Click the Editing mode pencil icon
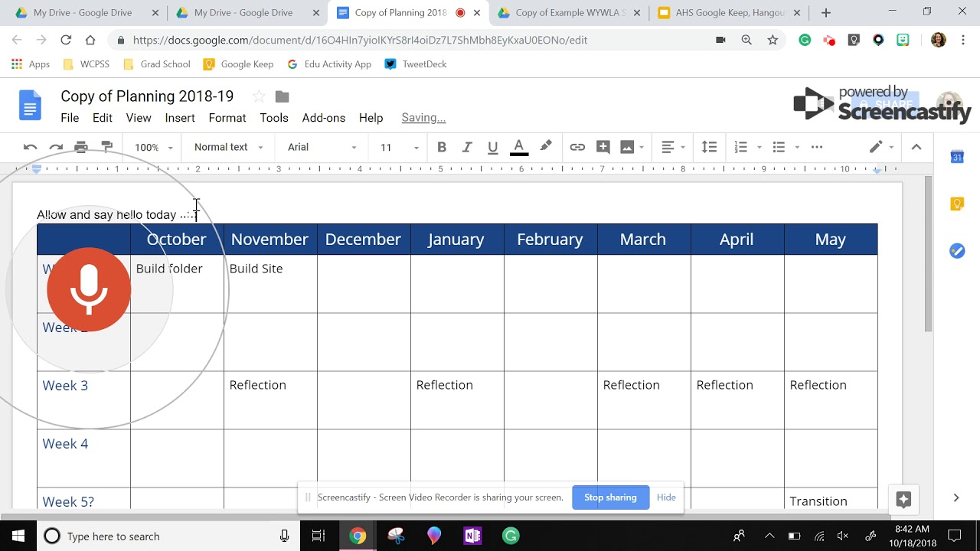980x551 pixels. [876, 147]
